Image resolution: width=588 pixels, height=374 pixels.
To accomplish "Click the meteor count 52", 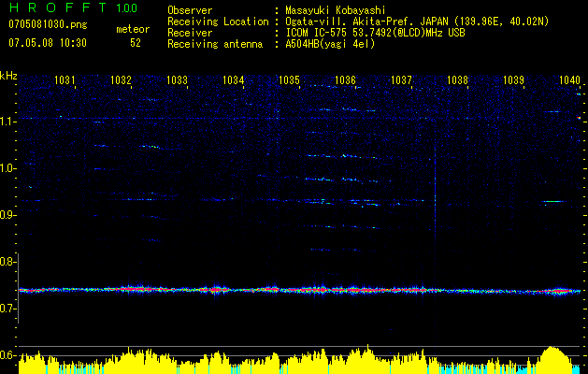I will coord(136,43).
